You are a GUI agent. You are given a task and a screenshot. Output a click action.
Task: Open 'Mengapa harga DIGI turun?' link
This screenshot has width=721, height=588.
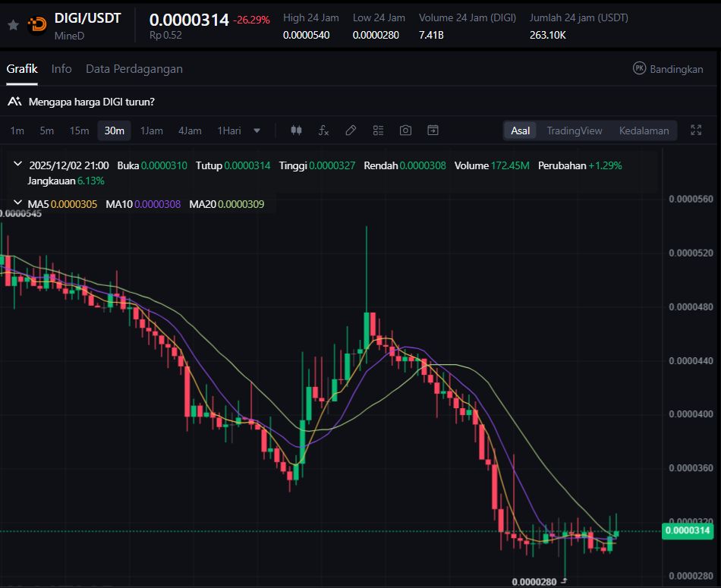91,102
